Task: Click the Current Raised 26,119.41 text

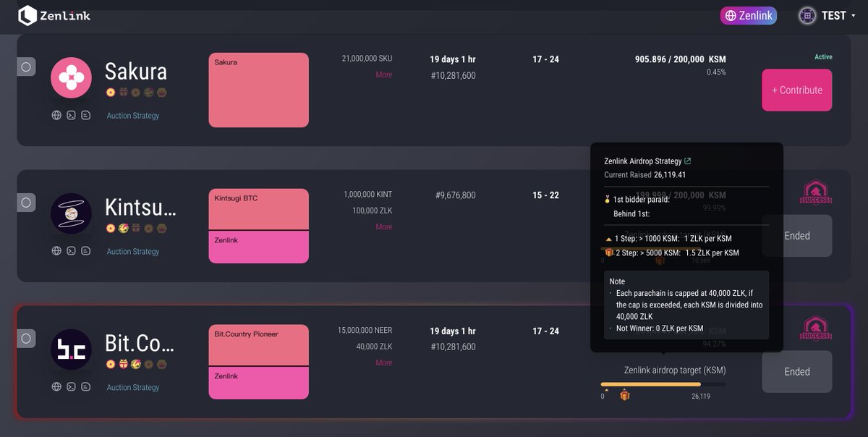Action: click(x=645, y=175)
